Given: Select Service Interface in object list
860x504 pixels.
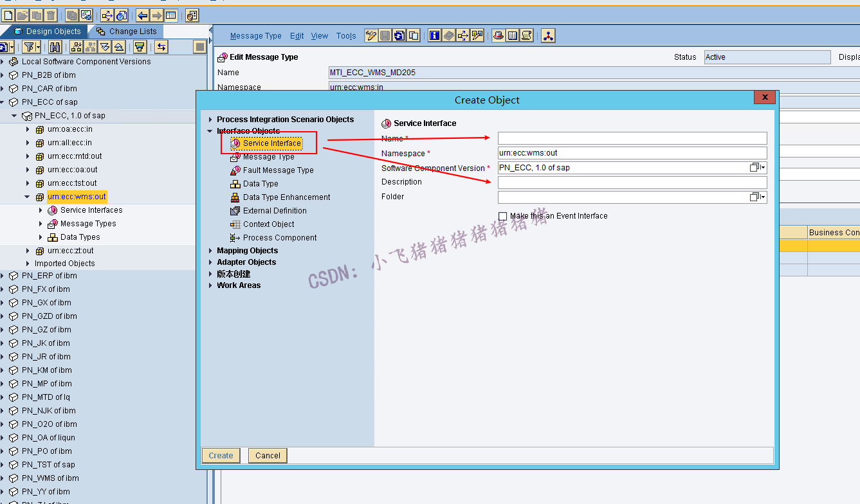Looking at the screenshot, I should pos(272,143).
